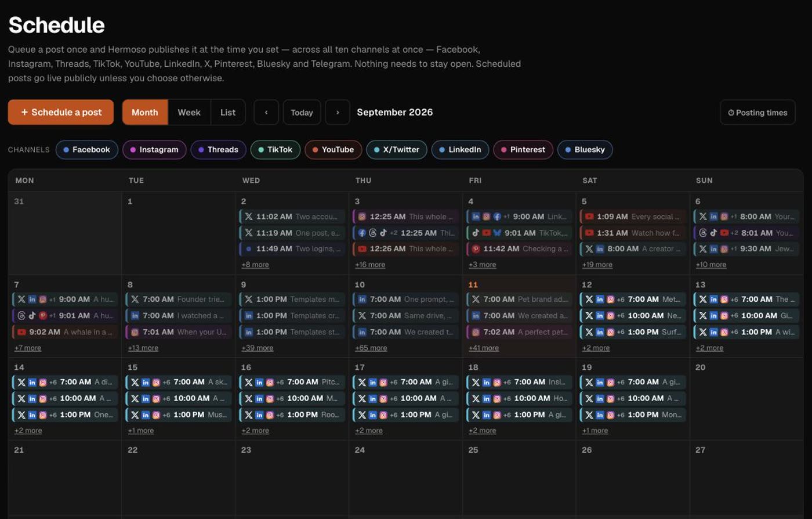Click the TikTok icon on September 4's 9:01 AM post

[476, 233]
